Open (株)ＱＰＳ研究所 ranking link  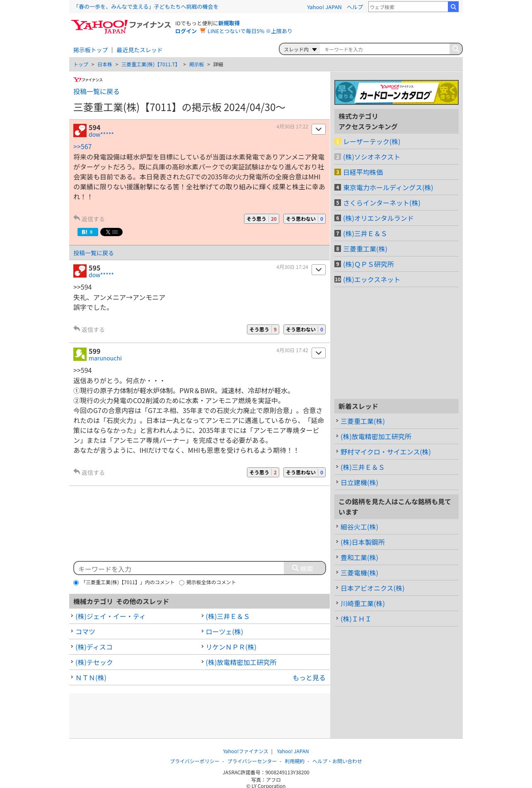click(x=368, y=264)
